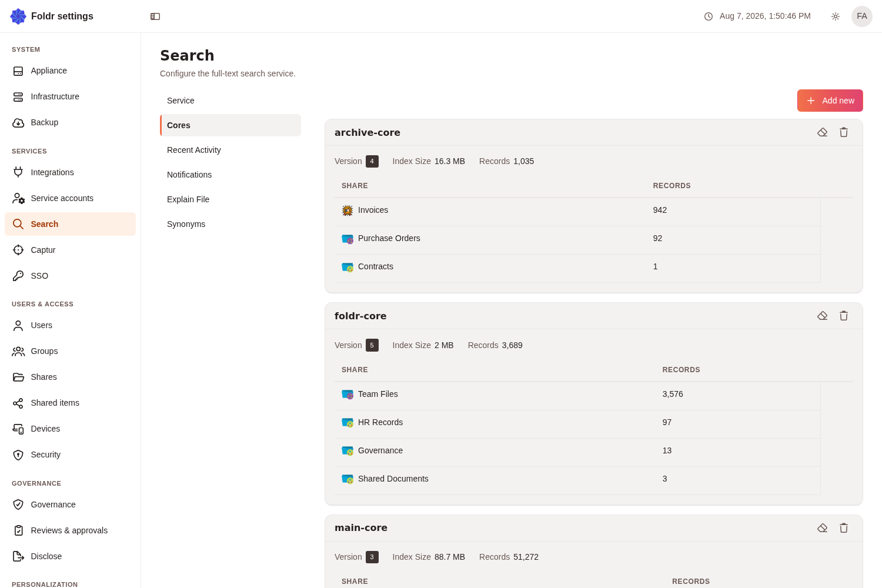882x588 pixels.
Task: Go to Users page
Action: pos(70,325)
